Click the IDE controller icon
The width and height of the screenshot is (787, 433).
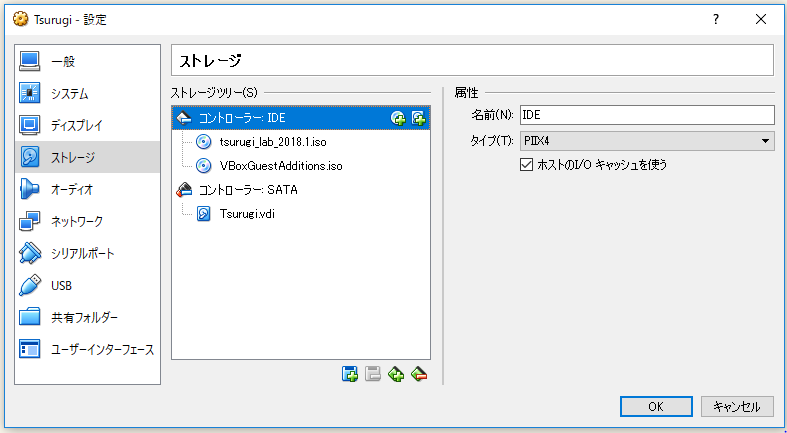[184, 118]
